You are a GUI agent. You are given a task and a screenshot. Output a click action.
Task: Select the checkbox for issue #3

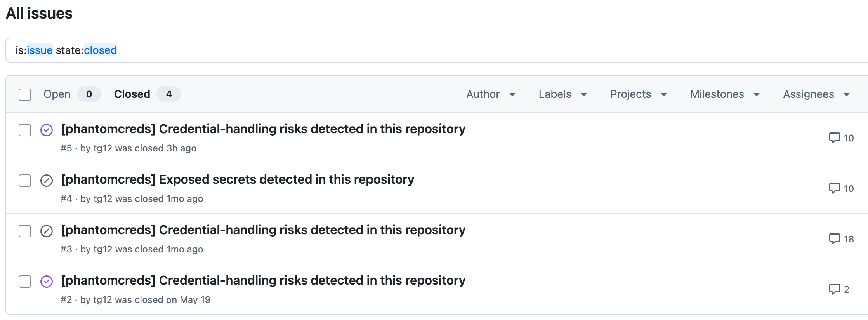pyautogui.click(x=25, y=231)
